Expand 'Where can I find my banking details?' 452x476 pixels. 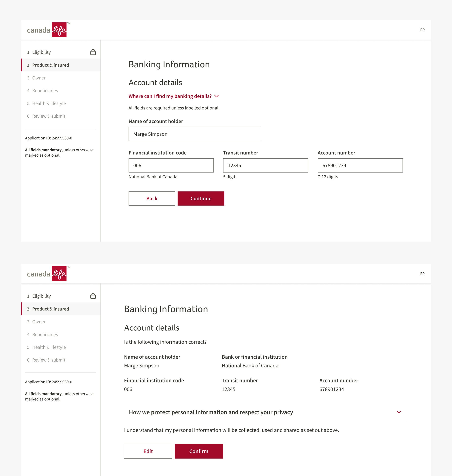pos(173,96)
